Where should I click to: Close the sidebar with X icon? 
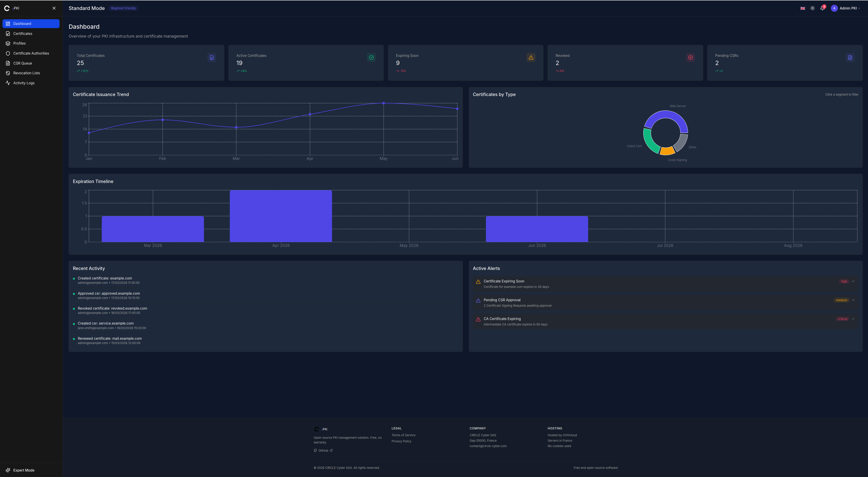[x=54, y=8]
